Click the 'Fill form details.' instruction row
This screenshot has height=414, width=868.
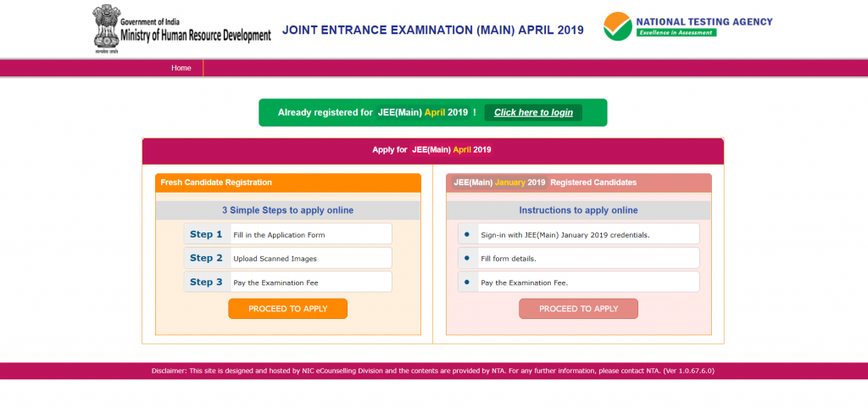[x=578, y=258]
